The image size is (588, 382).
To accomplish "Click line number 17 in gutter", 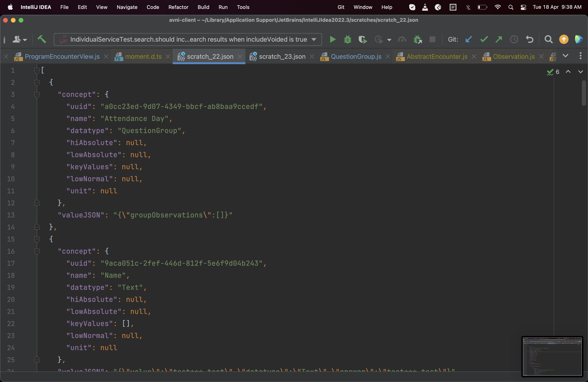I will click(x=11, y=263).
